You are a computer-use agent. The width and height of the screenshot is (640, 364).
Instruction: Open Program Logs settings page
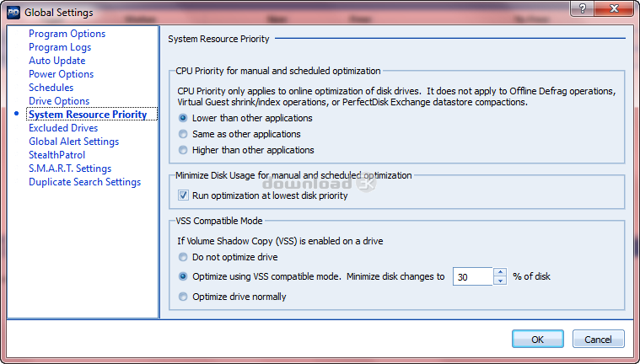click(60, 47)
